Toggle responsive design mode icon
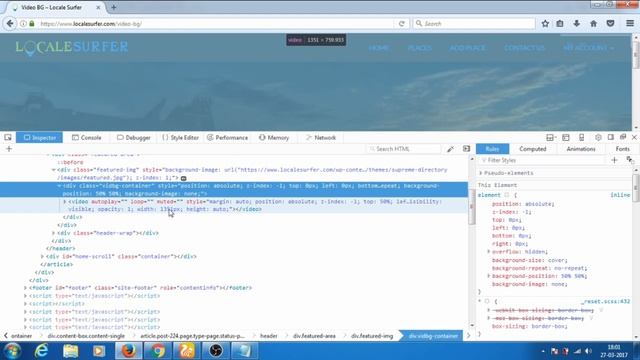The image size is (640, 360). click(582, 138)
